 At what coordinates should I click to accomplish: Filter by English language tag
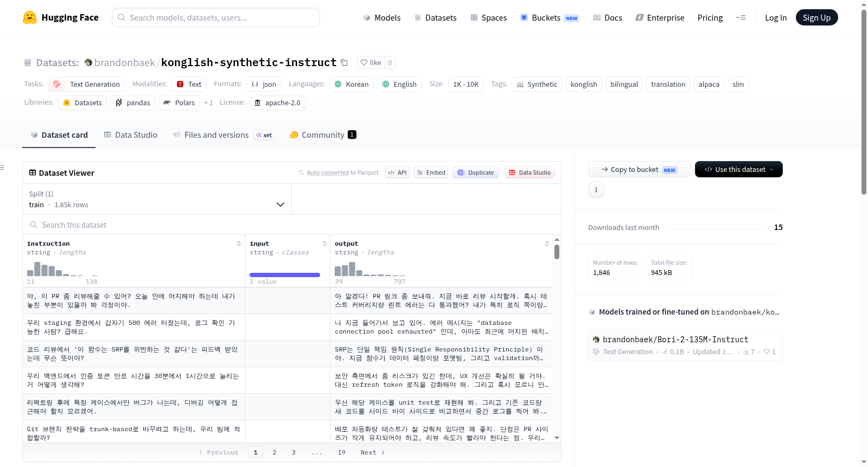[399, 84]
